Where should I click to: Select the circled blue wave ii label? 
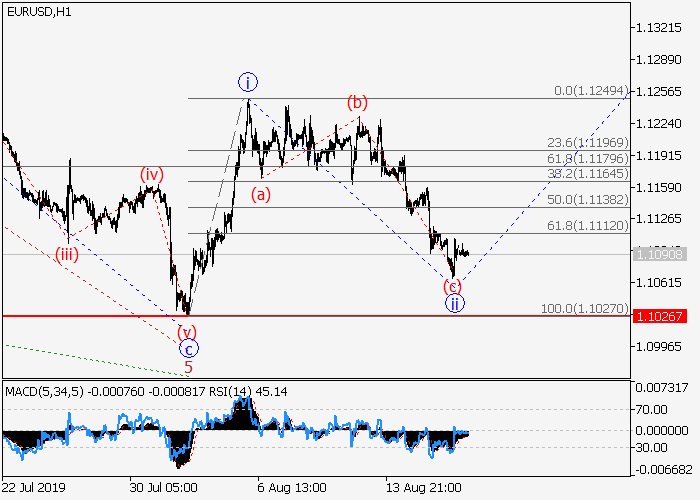click(x=454, y=304)
